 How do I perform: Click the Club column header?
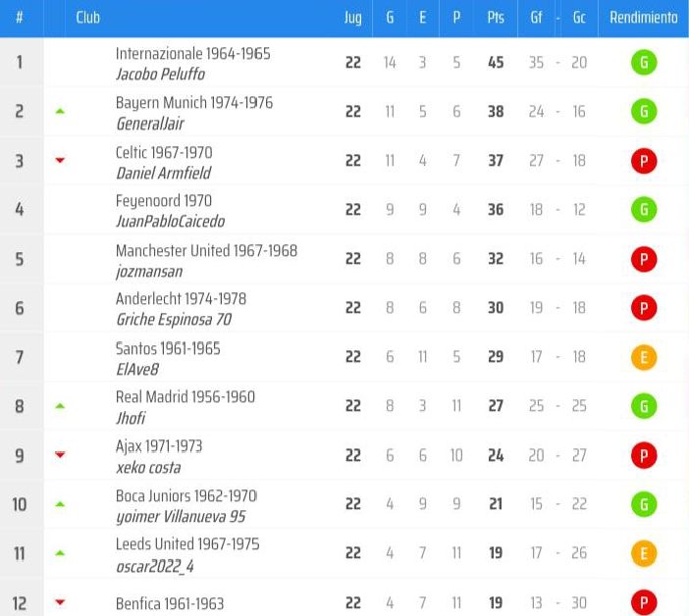pyautogui.click(x=88, y=18)
